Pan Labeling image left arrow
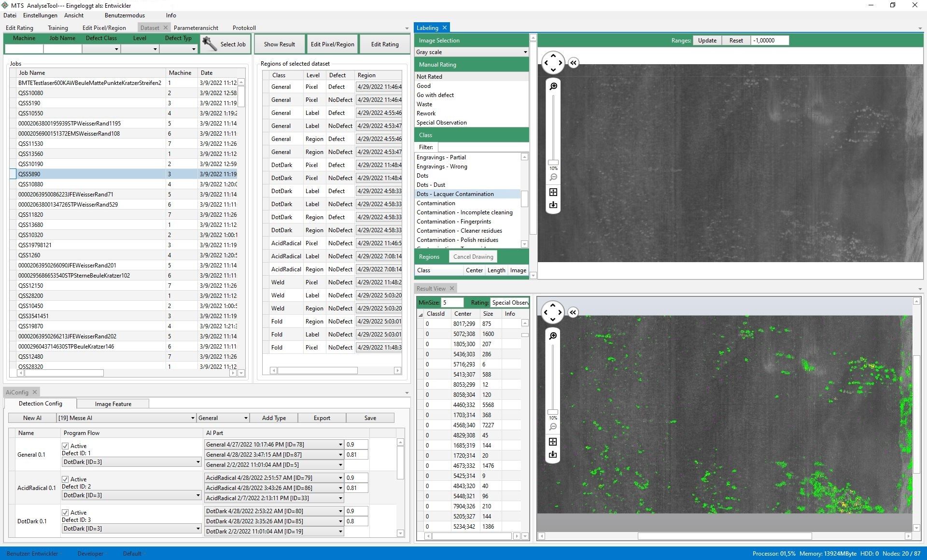 click(546, 63)
